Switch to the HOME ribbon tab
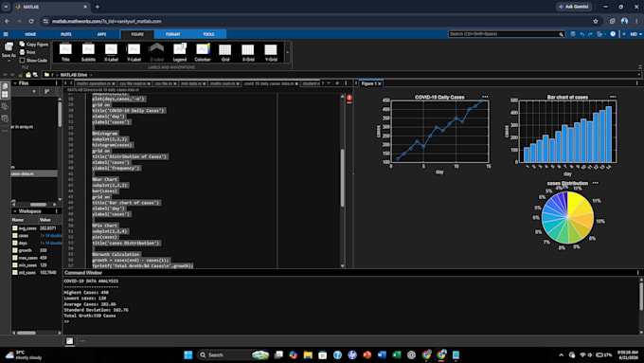 pyautogui.click(x=30, y=34)
